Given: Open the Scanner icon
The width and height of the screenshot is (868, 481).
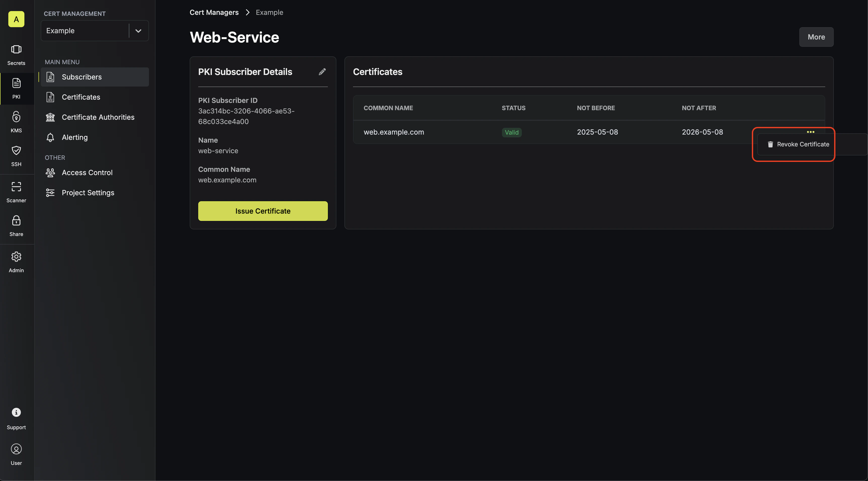Looking at the screenshot, I should click(16, 187).
